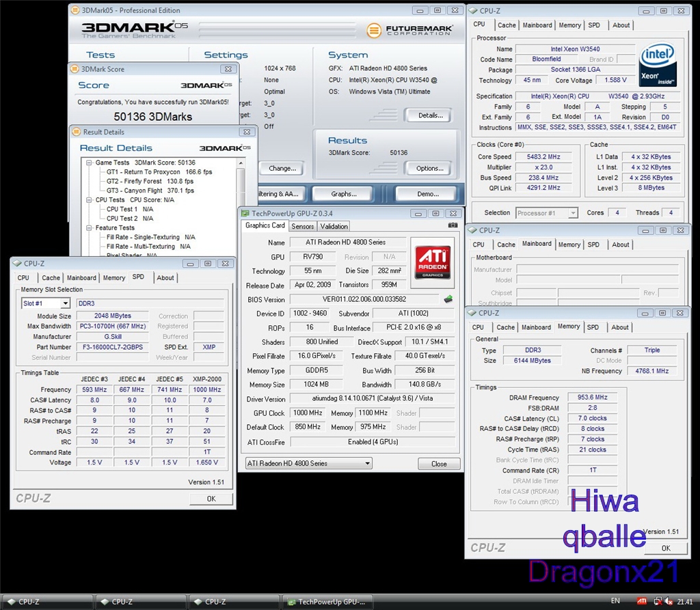Close the Result Details window
The height and width of the screenshot is (610, 700).
(247, 132)
